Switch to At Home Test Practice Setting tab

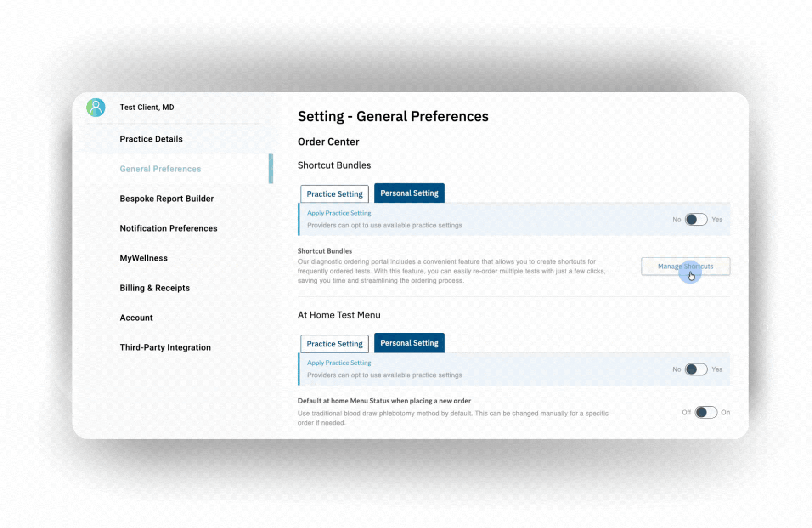334,344
